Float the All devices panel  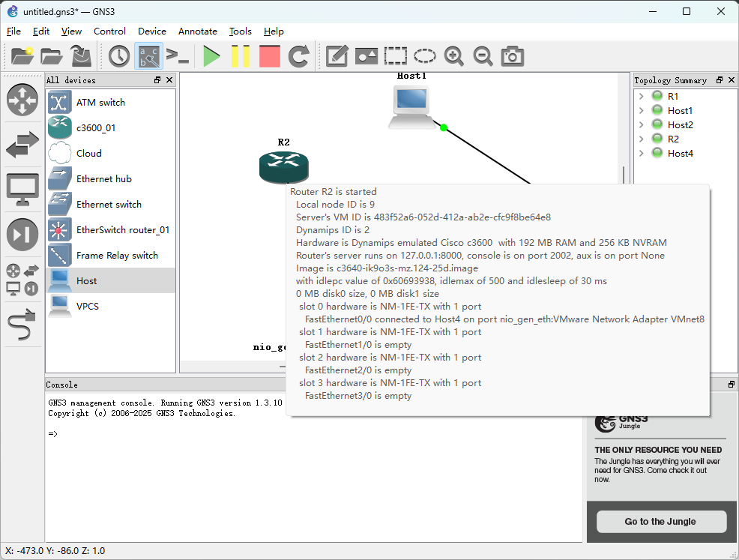(x=157, y=79)
